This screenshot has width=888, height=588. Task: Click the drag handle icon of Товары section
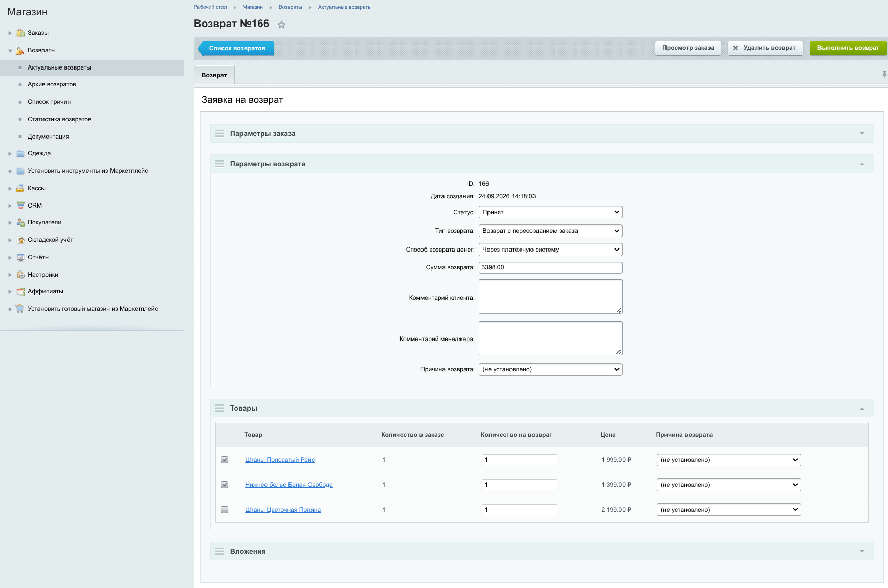[x=219, y=408]
